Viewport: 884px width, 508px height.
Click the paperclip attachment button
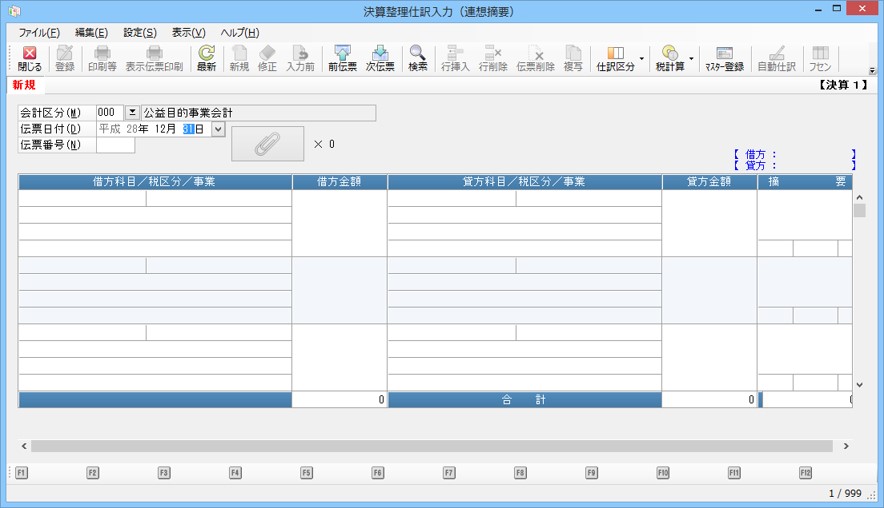click(x=267, y=144)
